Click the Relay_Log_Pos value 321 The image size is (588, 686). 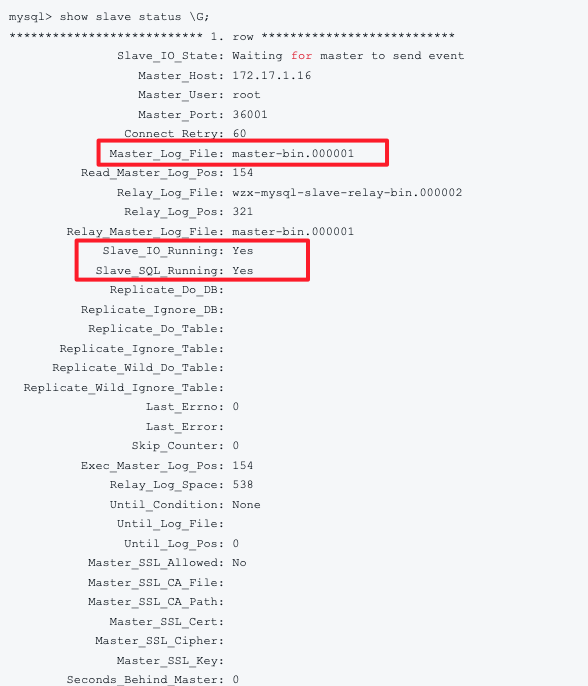tap(243, 212)
